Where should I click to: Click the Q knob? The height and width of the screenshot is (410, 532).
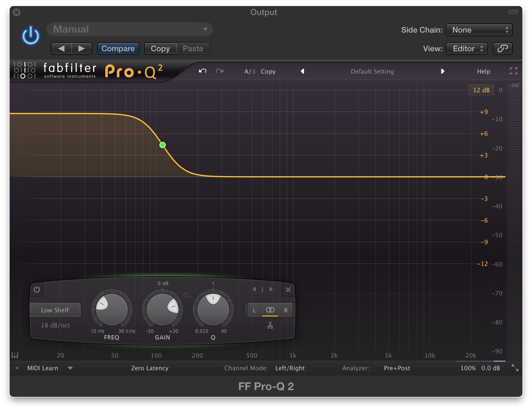pos(213,309)
